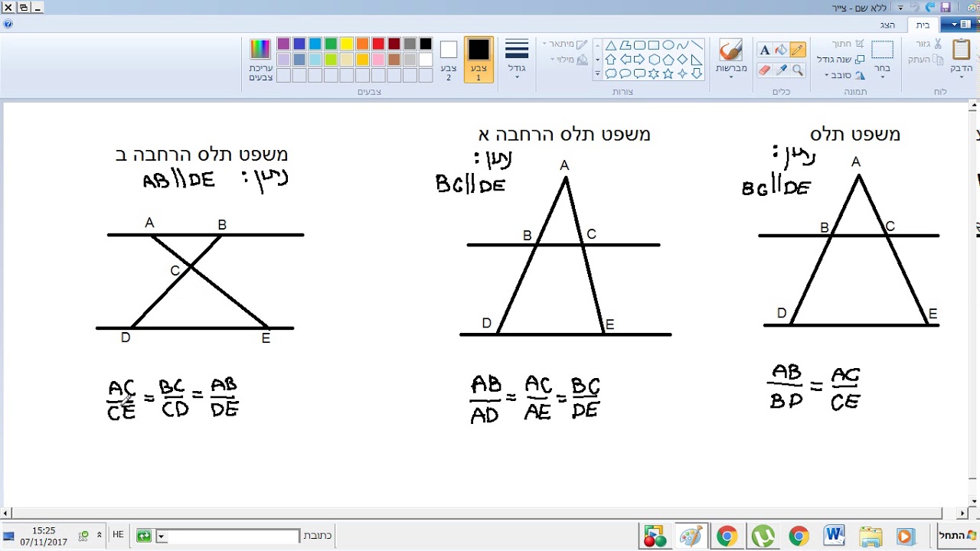Choose the Diamond shape
Viewport: 980px width, 551px height.
pyautogui.click(x=682, y=59)
